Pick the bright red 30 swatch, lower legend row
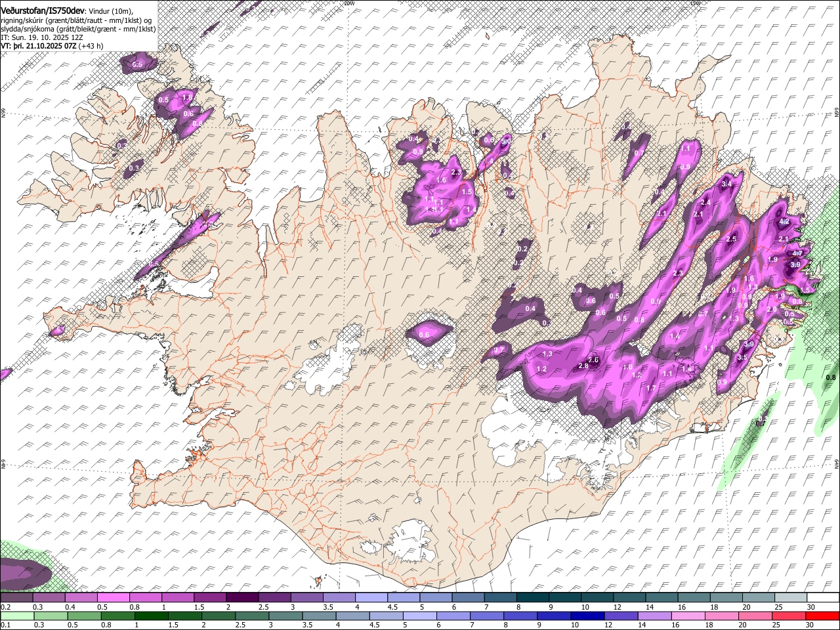 (822, 616)
